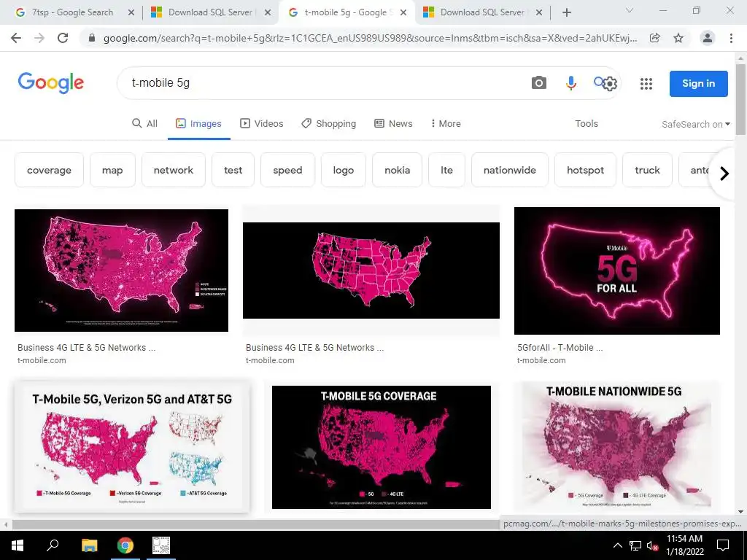
Task: Click the horizontal page scrollbar
Action: click(x=255, y=524)
